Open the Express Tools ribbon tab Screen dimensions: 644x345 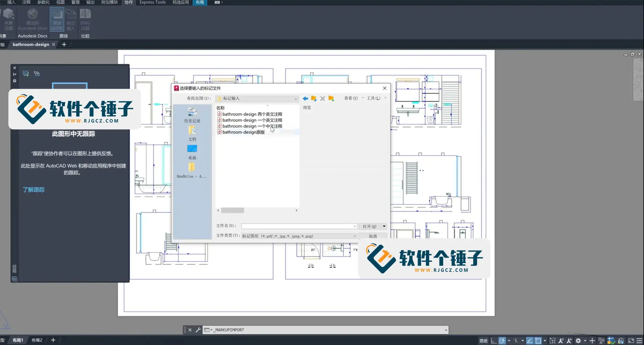[x=153, y=2]
